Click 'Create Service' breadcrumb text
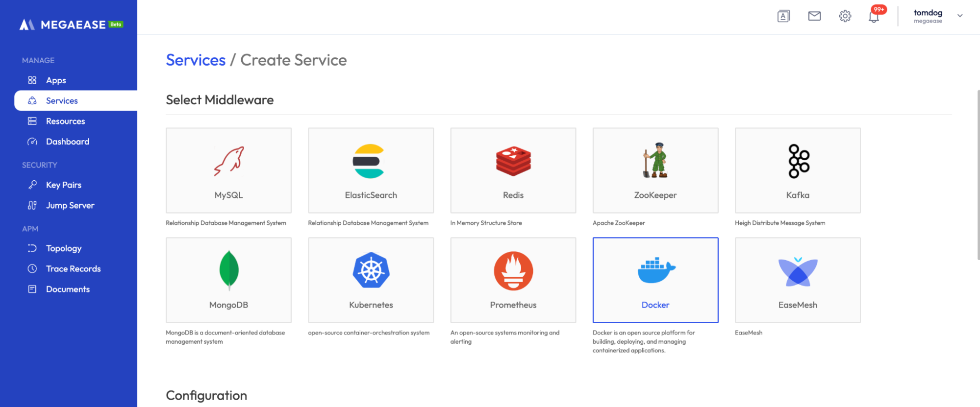The height and width of the screenshot is (407, 980). tap(294, 60)
